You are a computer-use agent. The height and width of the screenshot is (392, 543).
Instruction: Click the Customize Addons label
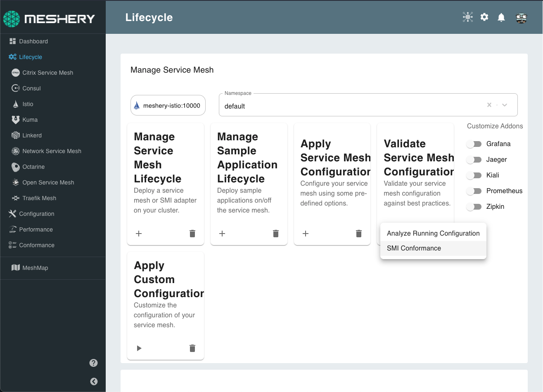tap(495, 126)
